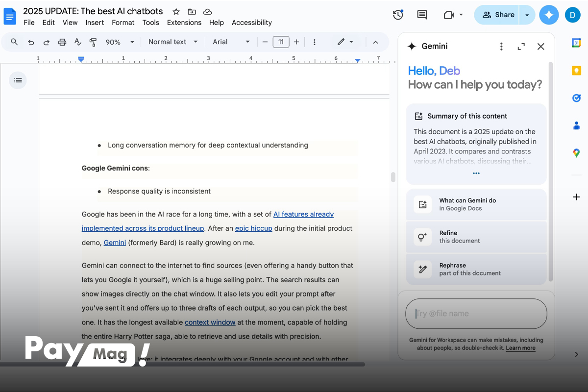Select the 'Refine this document' suggestion

[476, 237]
